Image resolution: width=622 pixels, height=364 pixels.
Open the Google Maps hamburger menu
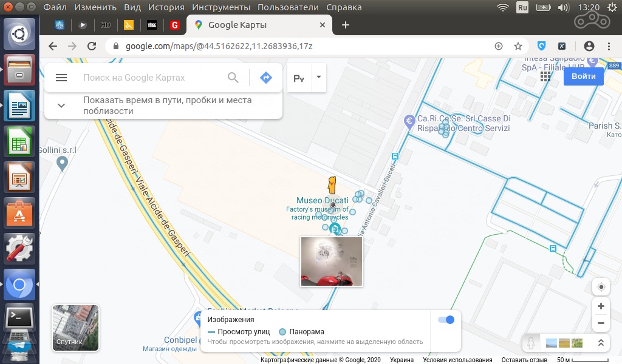(61, 78)
